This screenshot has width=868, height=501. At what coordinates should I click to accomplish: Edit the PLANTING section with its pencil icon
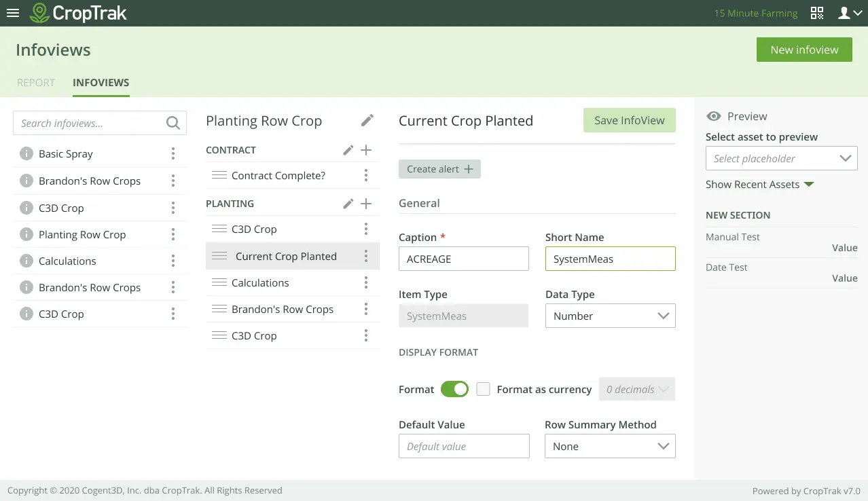click(348, 203)
